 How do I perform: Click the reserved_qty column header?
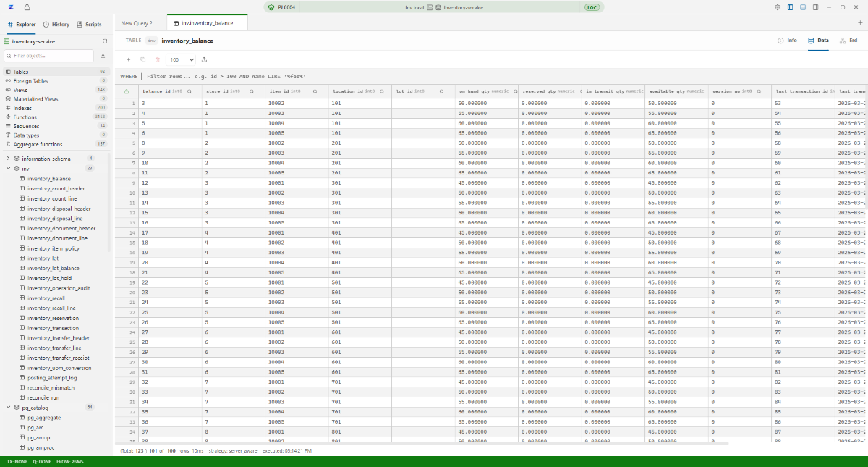[x=550, y=92]
